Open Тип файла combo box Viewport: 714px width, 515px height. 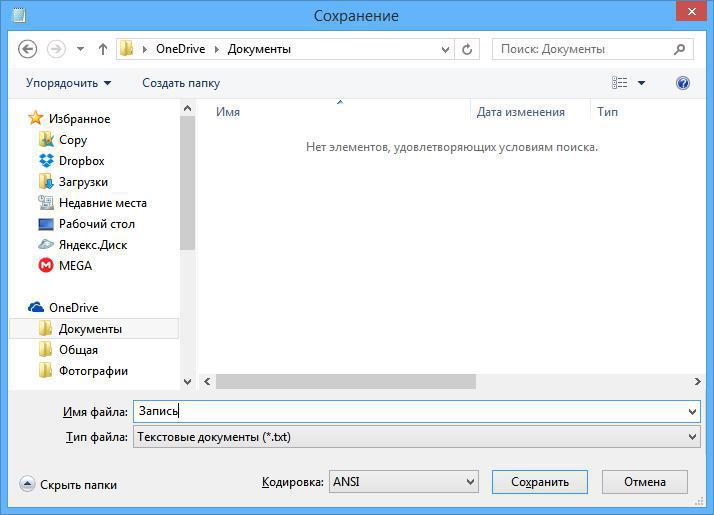(x=417, y=437)
